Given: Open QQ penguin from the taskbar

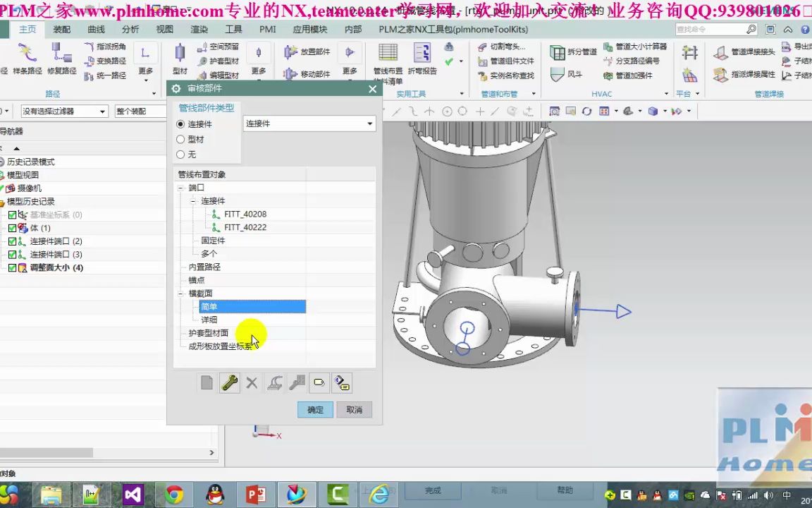Looking at the screenshot, I should coord(215,495).
